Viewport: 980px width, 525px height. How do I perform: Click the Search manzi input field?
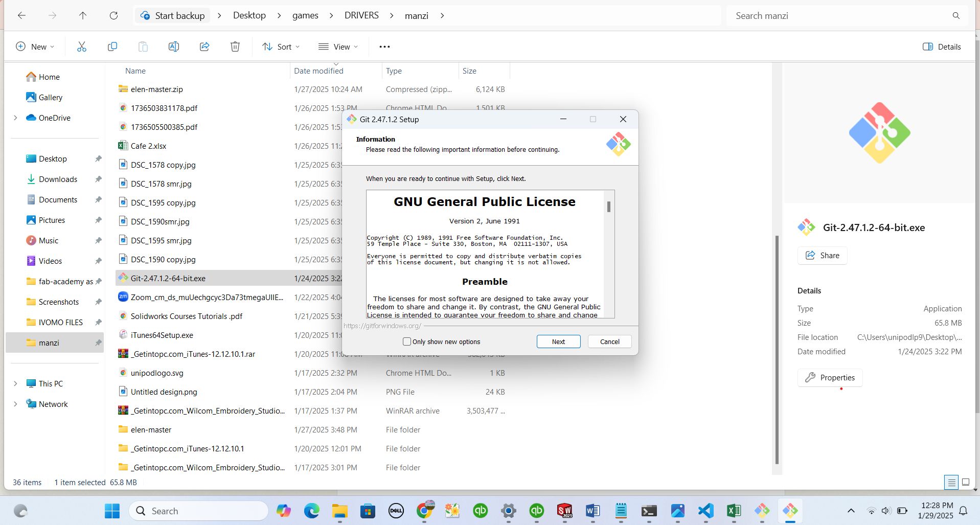(x=838, y=16)
